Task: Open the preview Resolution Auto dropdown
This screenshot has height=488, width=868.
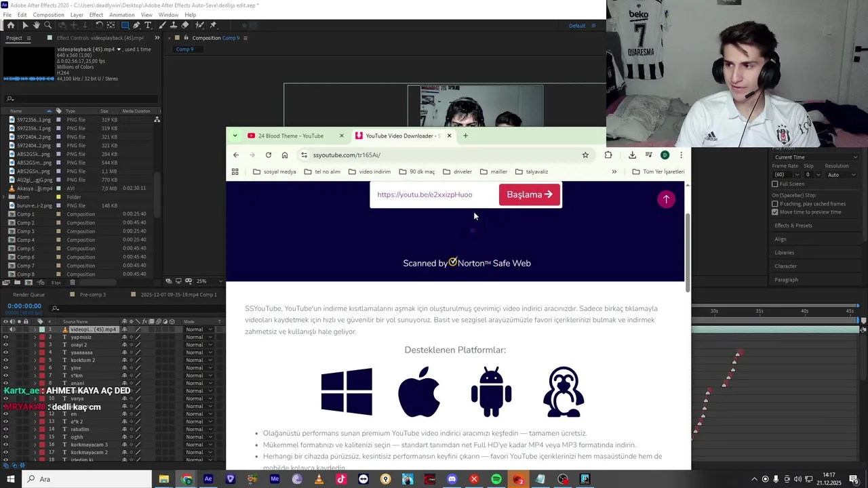Action: pos(840,174)
